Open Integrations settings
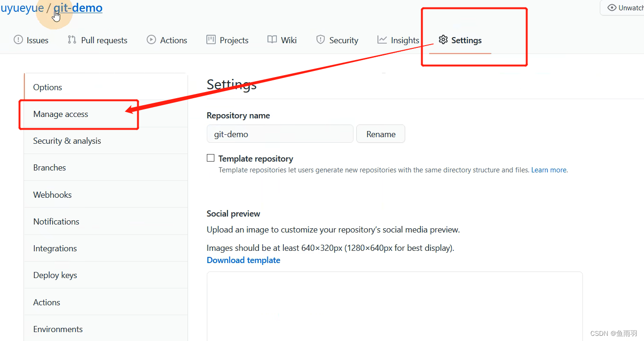 106,248
